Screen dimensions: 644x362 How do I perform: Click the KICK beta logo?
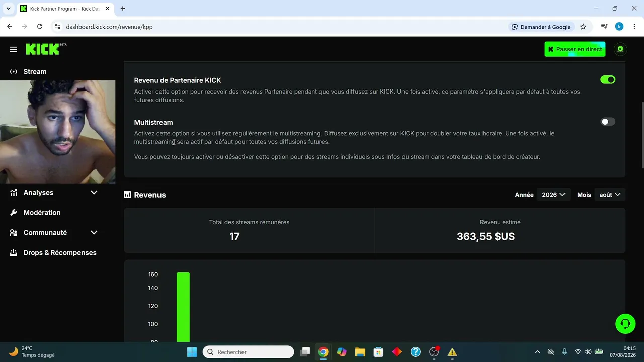pyautogui.click(x=46, y=49)
